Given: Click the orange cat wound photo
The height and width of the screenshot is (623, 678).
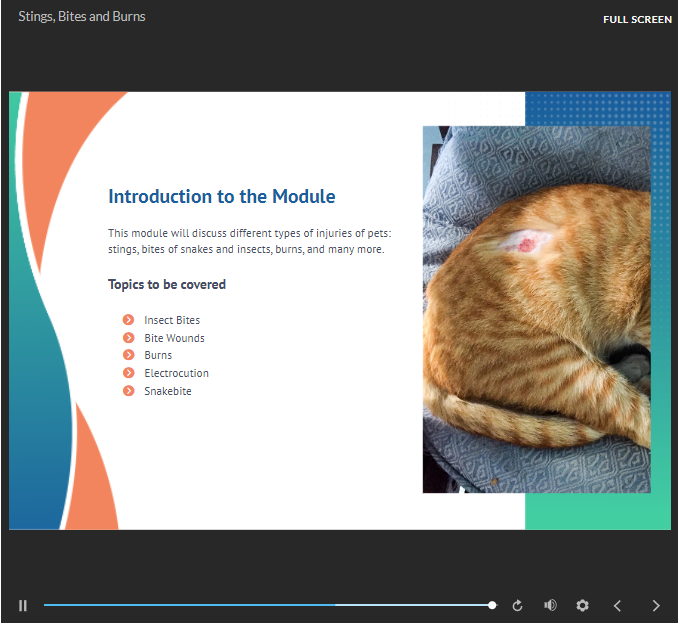Looking at the screenshot, I should coord(536,309).
